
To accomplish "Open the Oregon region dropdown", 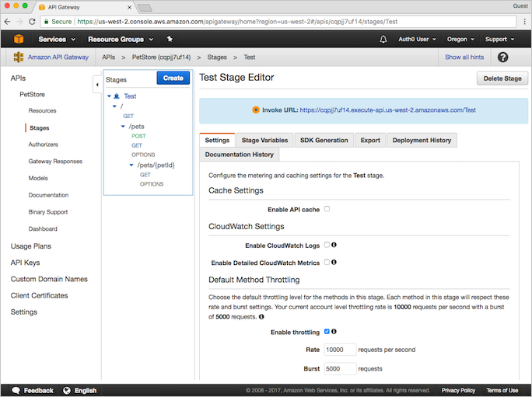I will coord(460,40).
